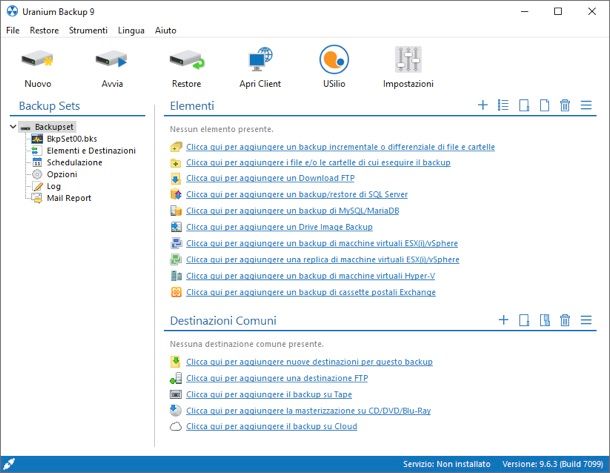Click link to add backup on Cloud
Viewport: 610px width, 473px height.
click(272, 426)
